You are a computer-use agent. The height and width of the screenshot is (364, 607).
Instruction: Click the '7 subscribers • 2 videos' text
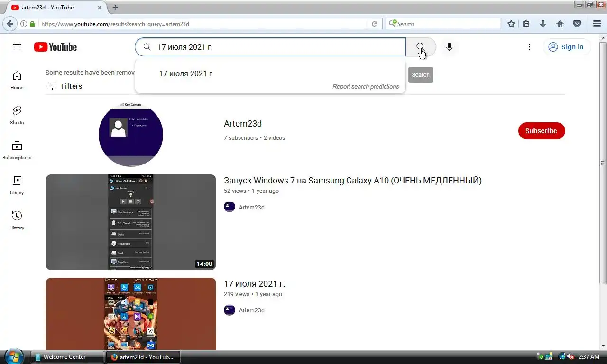[254, 138]
